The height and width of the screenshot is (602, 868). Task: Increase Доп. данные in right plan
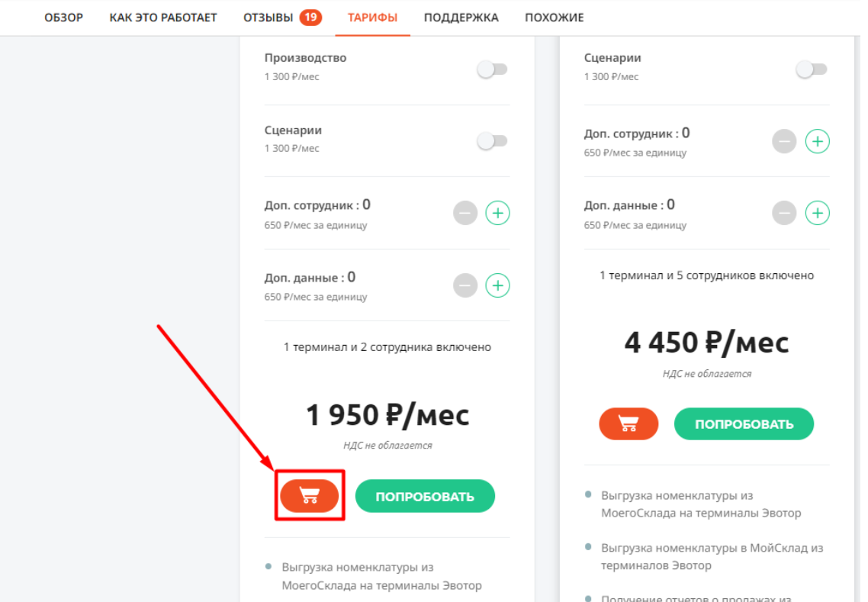817,213
